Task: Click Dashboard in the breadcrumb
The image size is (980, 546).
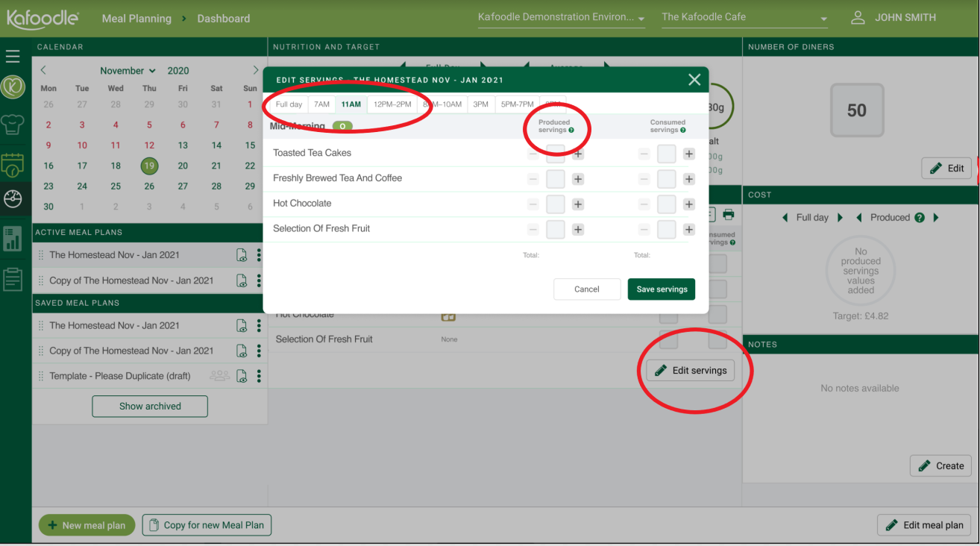Action: click(x=224, y=19)
